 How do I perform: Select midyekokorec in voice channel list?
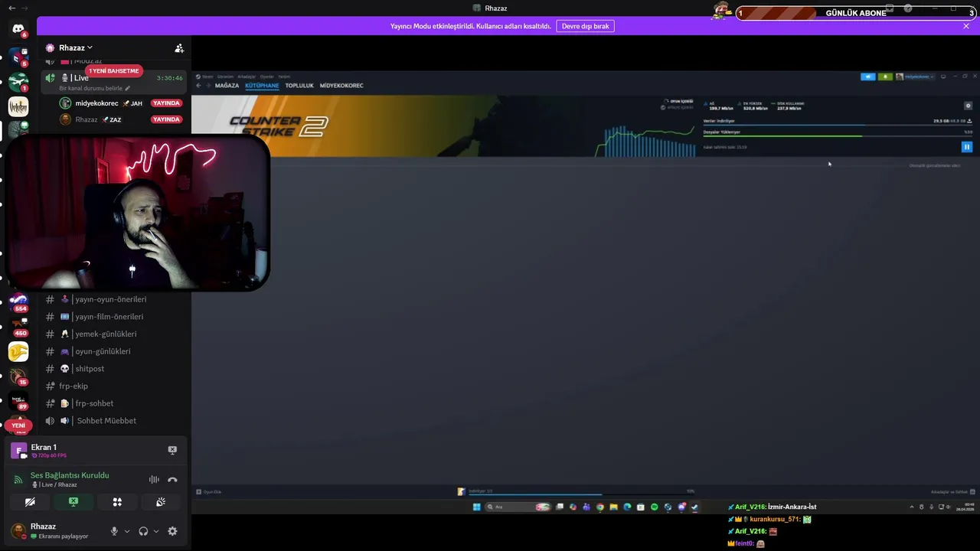coord(121,103)
